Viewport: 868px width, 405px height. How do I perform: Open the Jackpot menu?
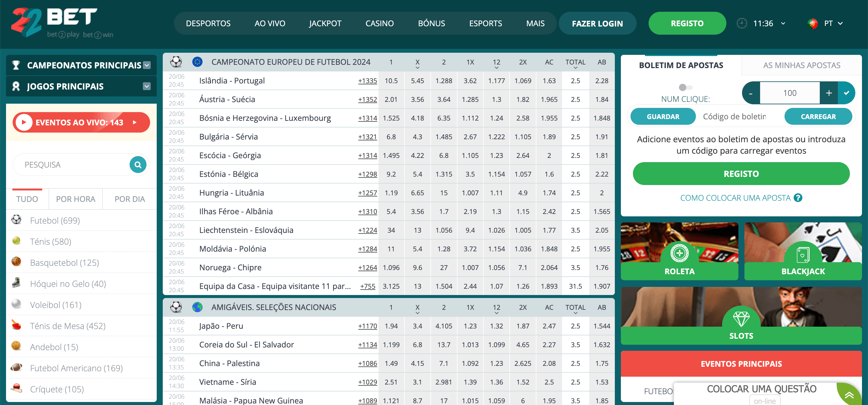click(x=325, y=23)
